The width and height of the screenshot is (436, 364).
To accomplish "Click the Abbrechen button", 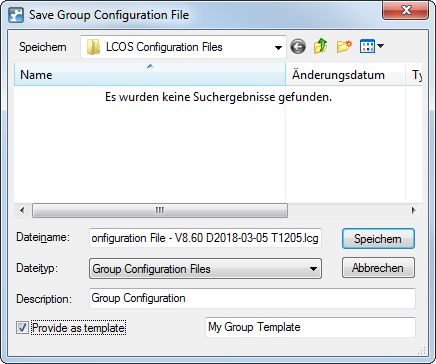I will [378, 268].
